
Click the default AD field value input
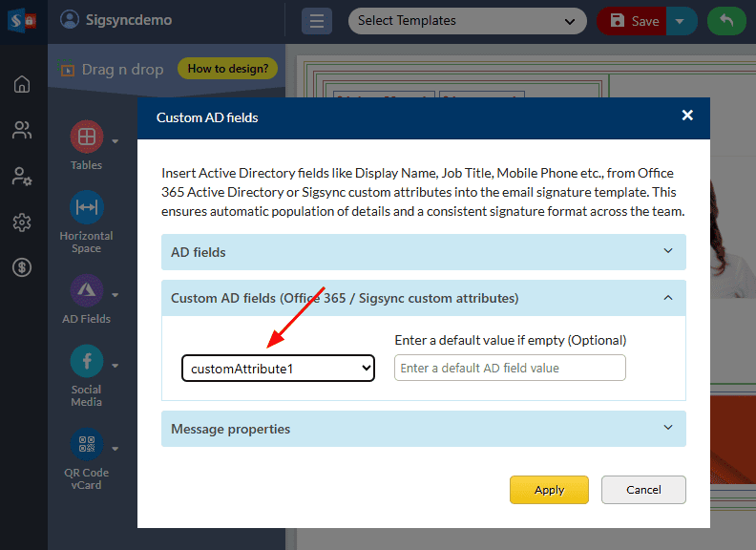pyautogui.click(x=510, y=368)
